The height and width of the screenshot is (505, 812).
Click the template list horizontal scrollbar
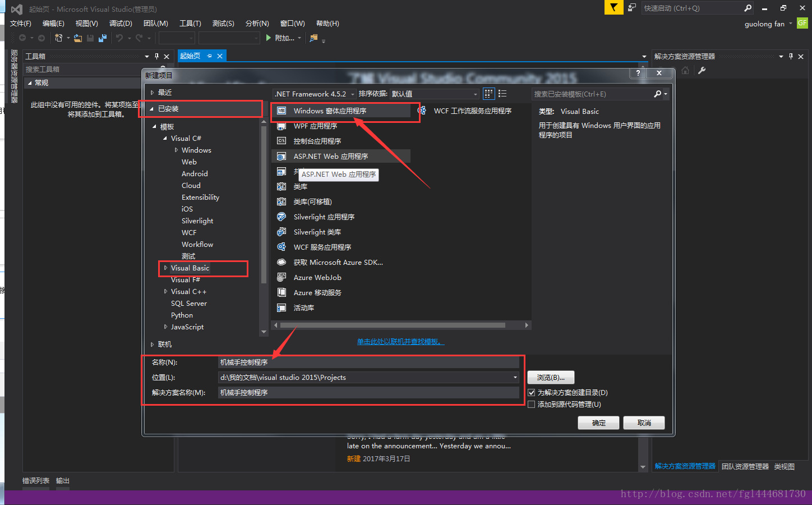point(393,325)
